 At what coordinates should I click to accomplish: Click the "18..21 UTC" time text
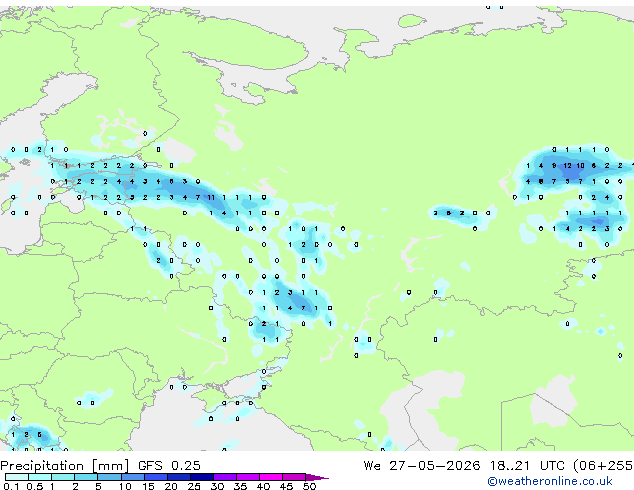pyautogui.click(x=526, y=466)
